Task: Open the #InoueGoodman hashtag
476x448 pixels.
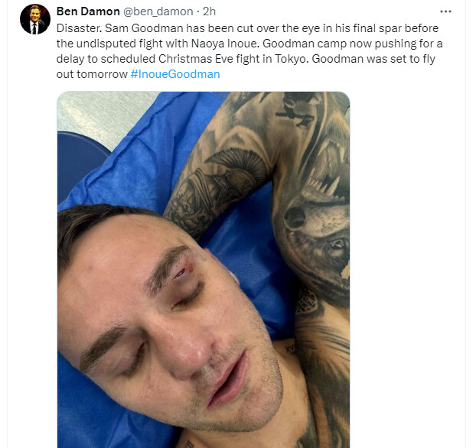Action: (175, 74)
